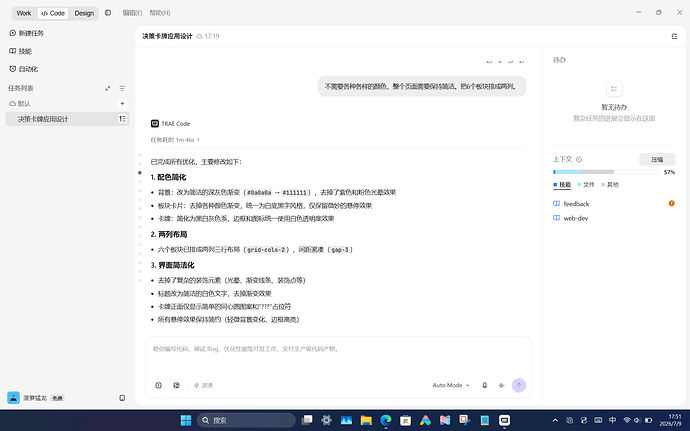Image resolution: width=690 pixels, height=431 pixels.
Task: Click the info icon beside 上下文
Action: coord(579,159)
